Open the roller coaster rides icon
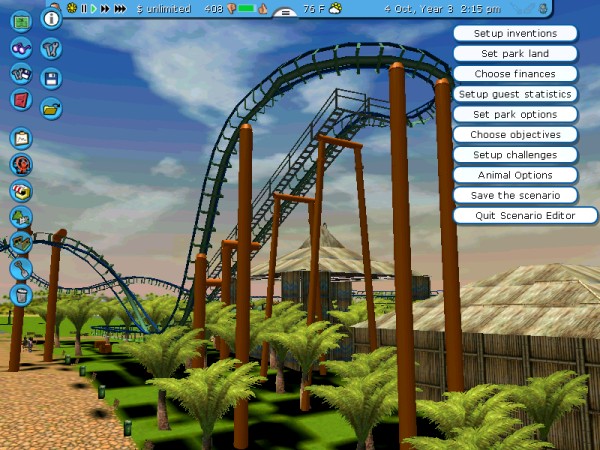 click(x=21, y=165)
